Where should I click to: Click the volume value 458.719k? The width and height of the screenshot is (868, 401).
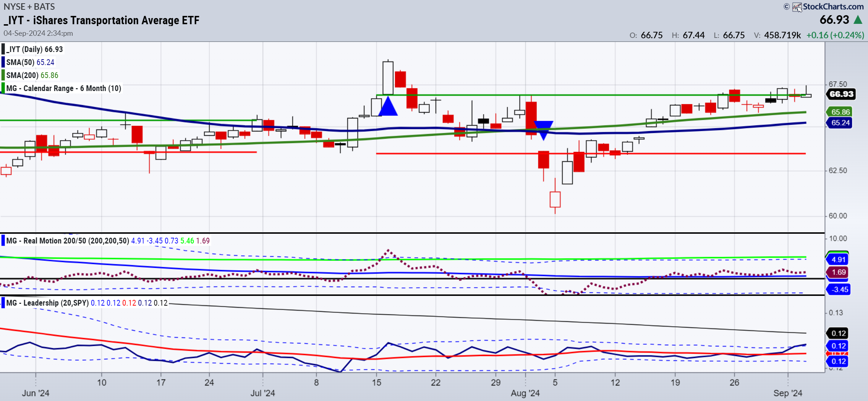click(x=782, y=35)
